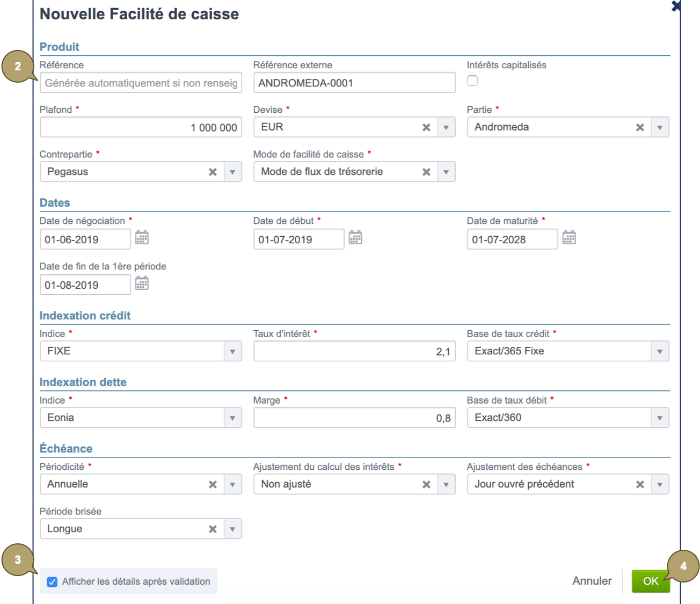The image size is (700, 604).
Task: Click Annuler to cancel
Action: (592, 581)
